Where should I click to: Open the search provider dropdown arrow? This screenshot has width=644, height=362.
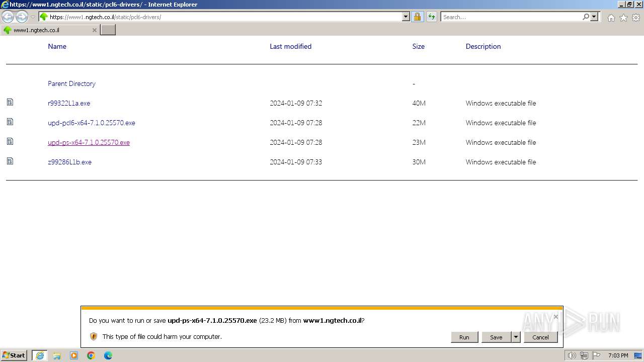pyautogui.click(x=594, y=17)
